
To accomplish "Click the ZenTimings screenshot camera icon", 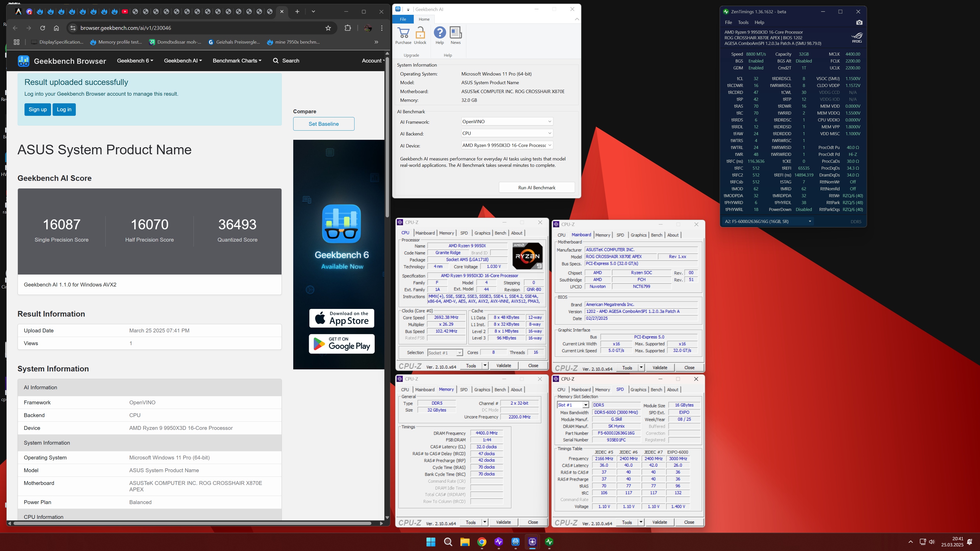I will tap(859, 22).
